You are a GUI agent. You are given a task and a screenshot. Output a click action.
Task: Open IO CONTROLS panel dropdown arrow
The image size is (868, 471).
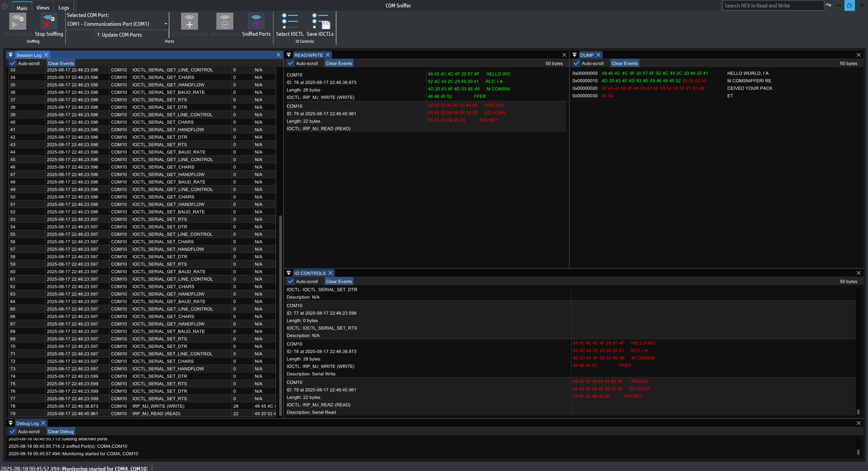coord(289,273)
